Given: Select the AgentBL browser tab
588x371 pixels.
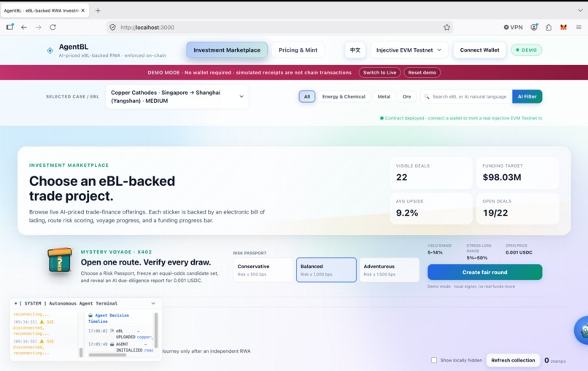Looking at the screenshot, I should pyautogui.click(x=45, y=10).
